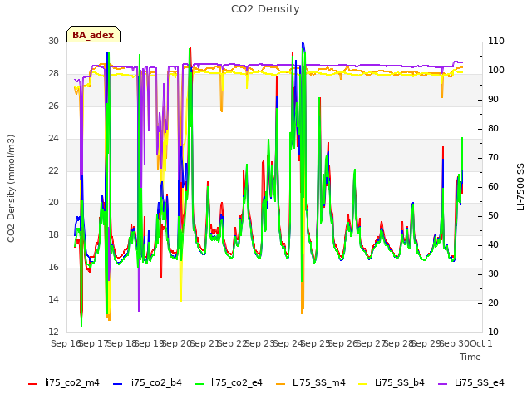Click the Li75_SS_m4 legend entry
532x399 pixels.
[x=310, y=383]
